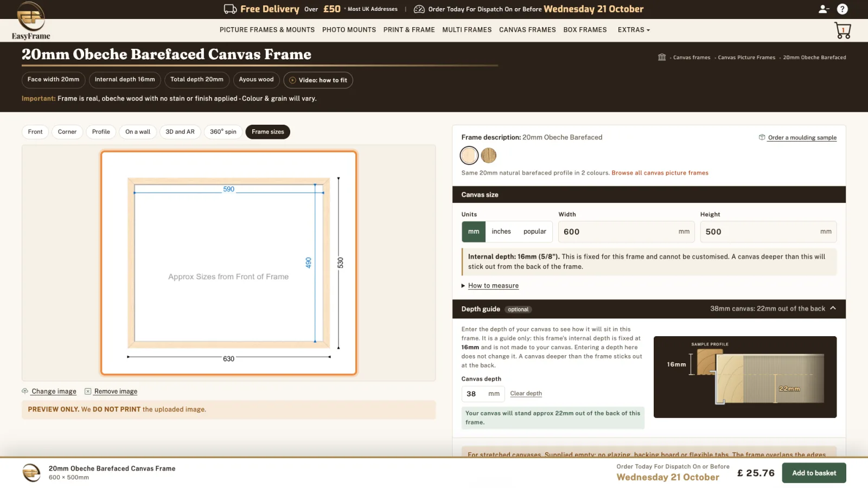Click the Canvas depth input field
Image resolution: width=868 pixels, height=488 pixels.
tap(483, 394)
